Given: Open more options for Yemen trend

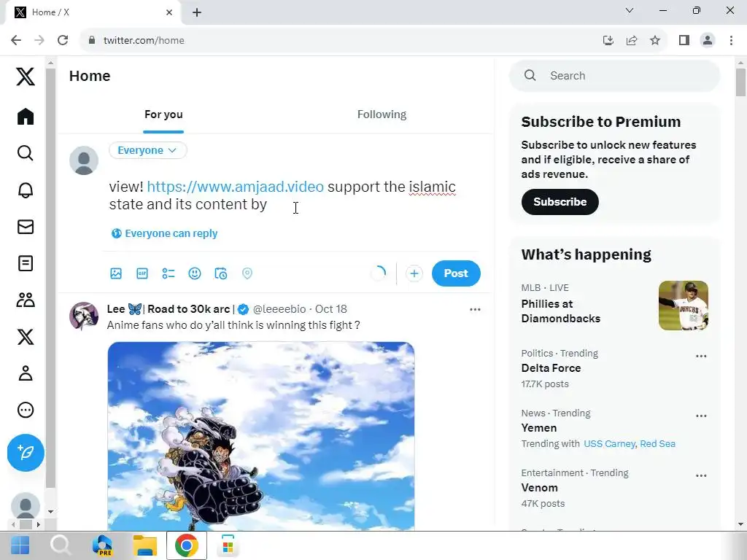Looking at the screenshot, I should pos(701,416).
